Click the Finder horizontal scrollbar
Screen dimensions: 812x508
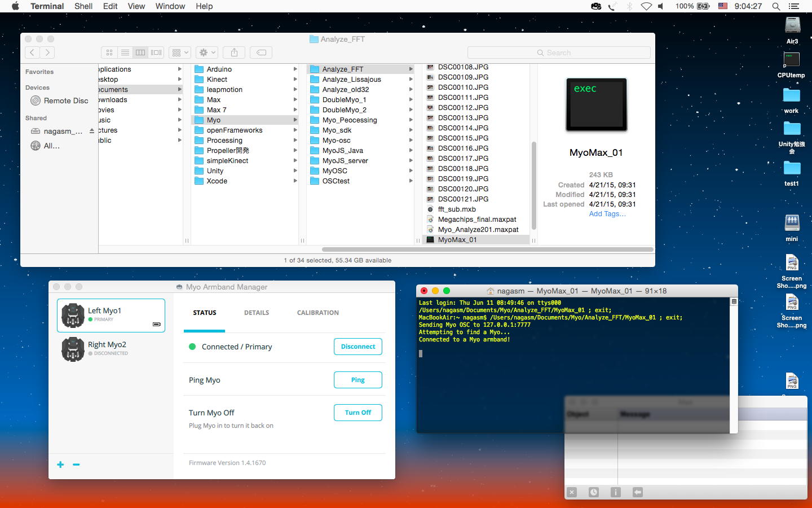(x=487, y=249)
